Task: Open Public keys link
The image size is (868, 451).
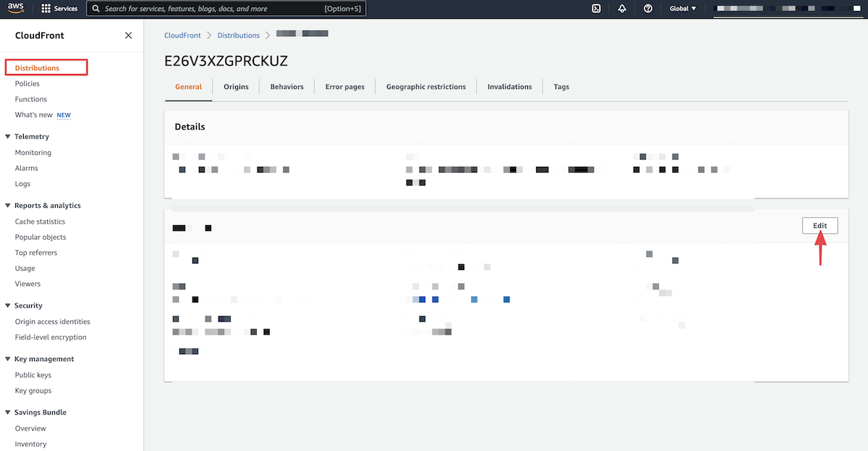Action: click(x=33, y=375)
